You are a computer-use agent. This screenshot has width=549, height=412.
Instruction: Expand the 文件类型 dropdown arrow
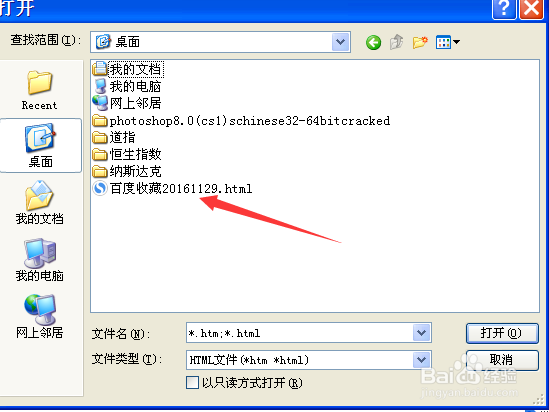pyautogui.click(x=422, y=359)
